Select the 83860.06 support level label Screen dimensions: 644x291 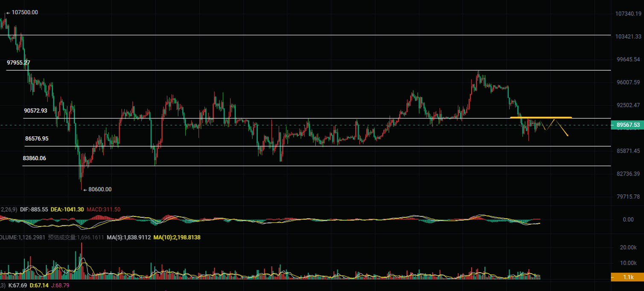(35, 158)
